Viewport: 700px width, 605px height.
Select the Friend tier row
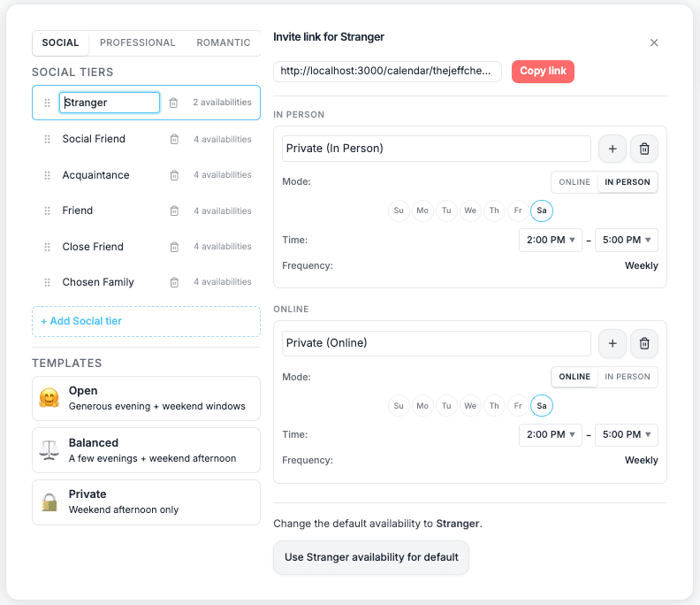click(146, 211)
